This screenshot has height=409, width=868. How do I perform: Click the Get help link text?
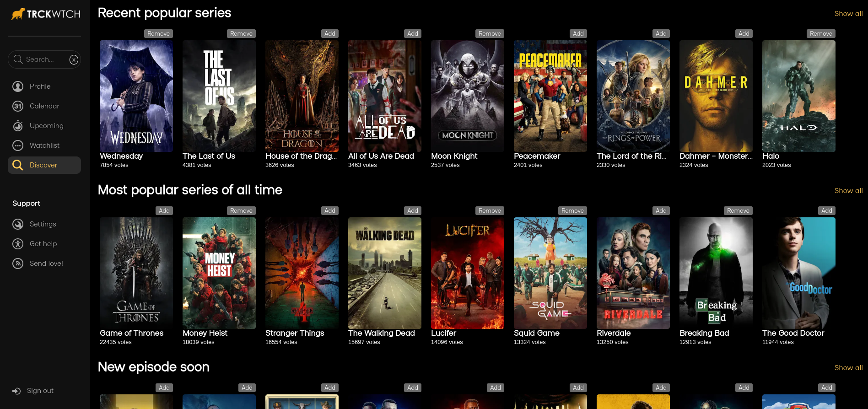[43, 244]
